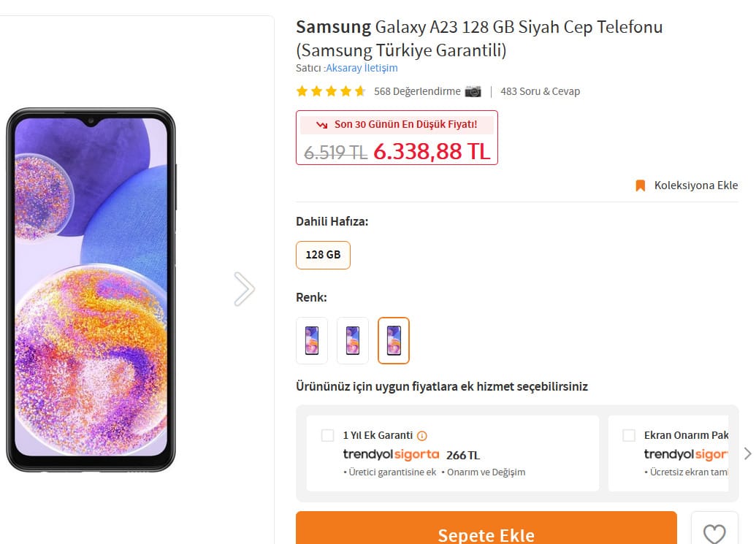Screen dimensions: 756x544
Task: Click the heart favorite icon
Action: point(714,533)
